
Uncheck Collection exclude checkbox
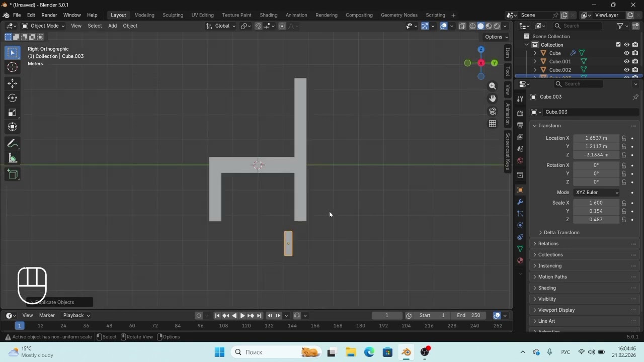click(618, 45)
